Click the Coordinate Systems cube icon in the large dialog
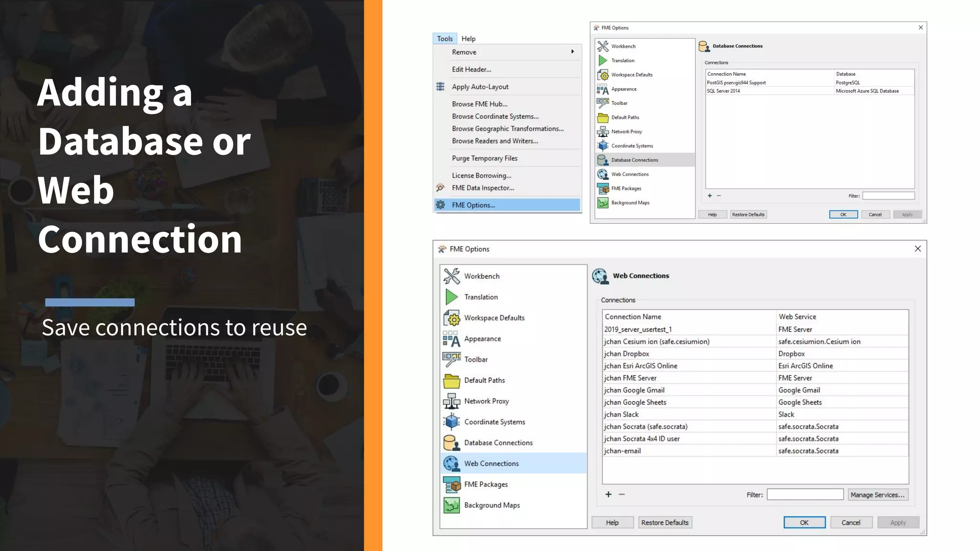 click(451, 422)
